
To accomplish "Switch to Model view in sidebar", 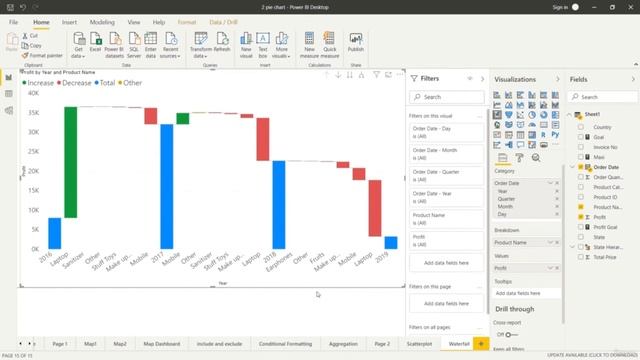I will click(x=9, y=111).
